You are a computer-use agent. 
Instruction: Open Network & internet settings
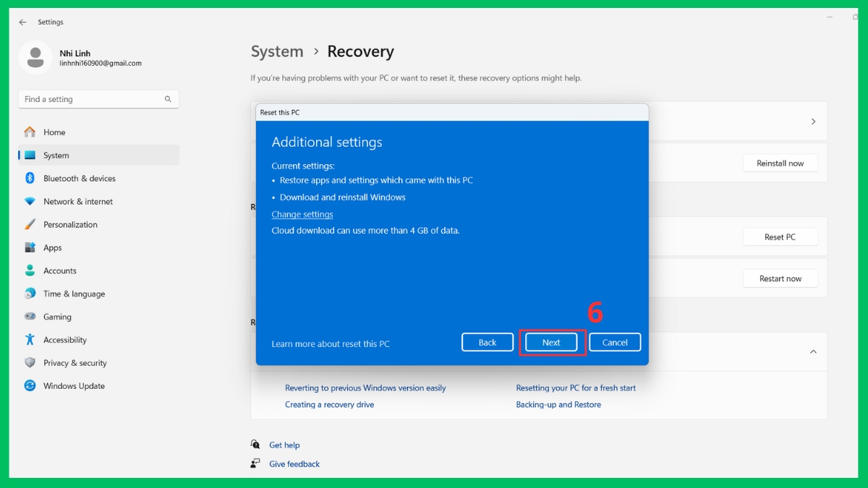point(77,201)
